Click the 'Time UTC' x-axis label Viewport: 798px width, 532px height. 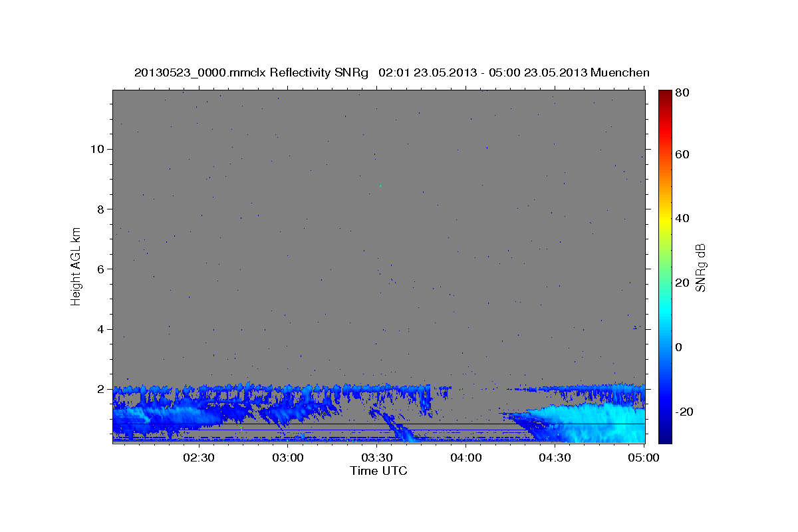coord(378,471)
